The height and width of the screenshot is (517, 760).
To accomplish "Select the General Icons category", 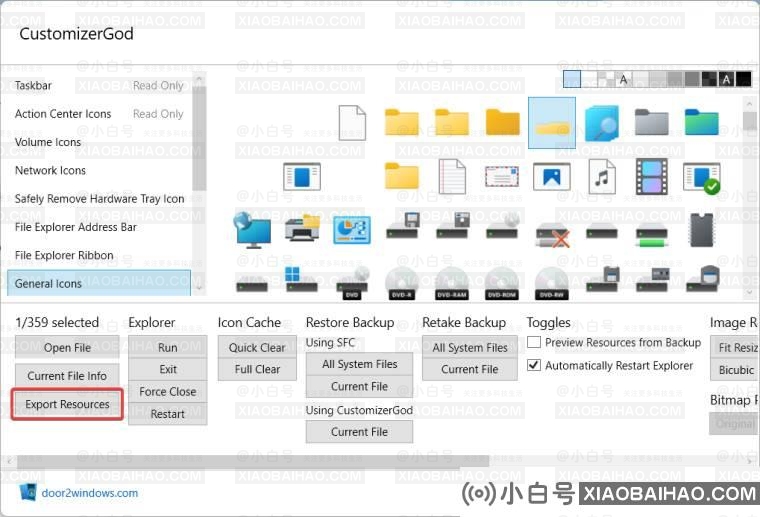I will (99, 283).
